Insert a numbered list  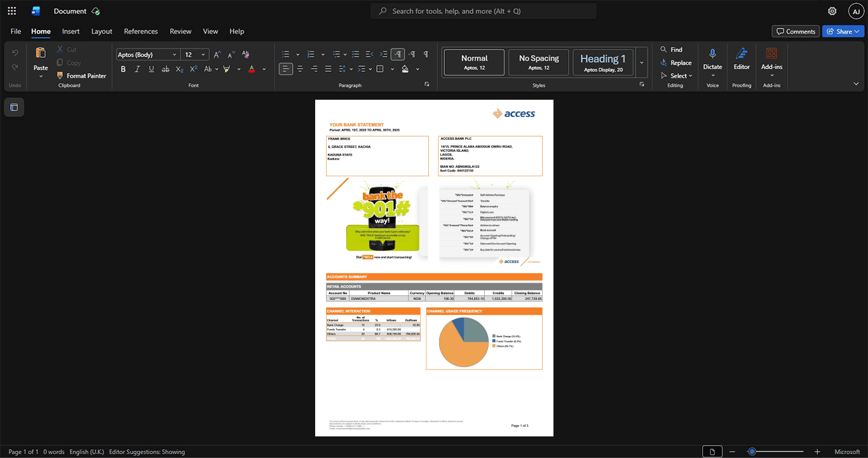pos(311,54)
